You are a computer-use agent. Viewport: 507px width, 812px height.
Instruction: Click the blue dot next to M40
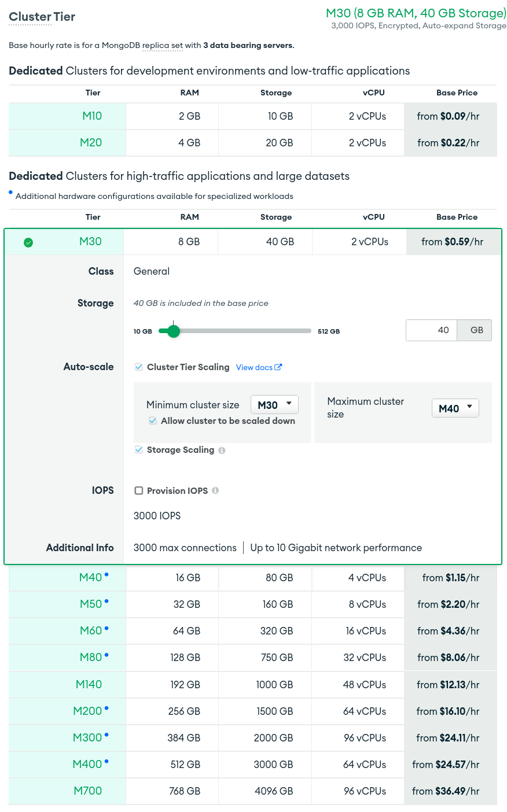[x=106, y=574]
